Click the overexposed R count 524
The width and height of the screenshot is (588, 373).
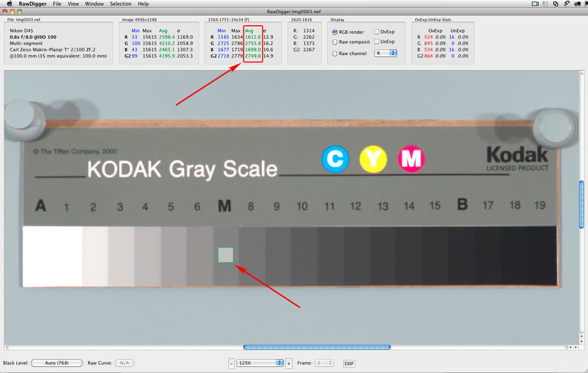428,37
